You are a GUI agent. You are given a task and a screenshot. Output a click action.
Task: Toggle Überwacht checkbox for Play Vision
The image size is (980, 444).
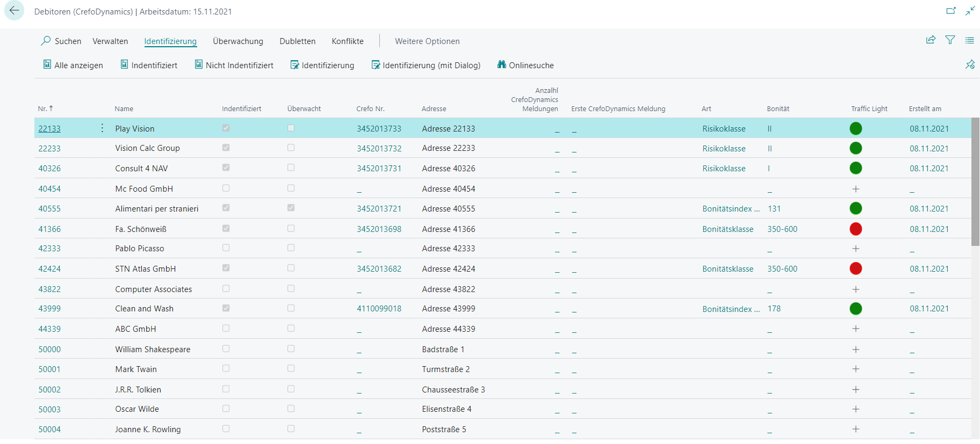pos(291,128)
